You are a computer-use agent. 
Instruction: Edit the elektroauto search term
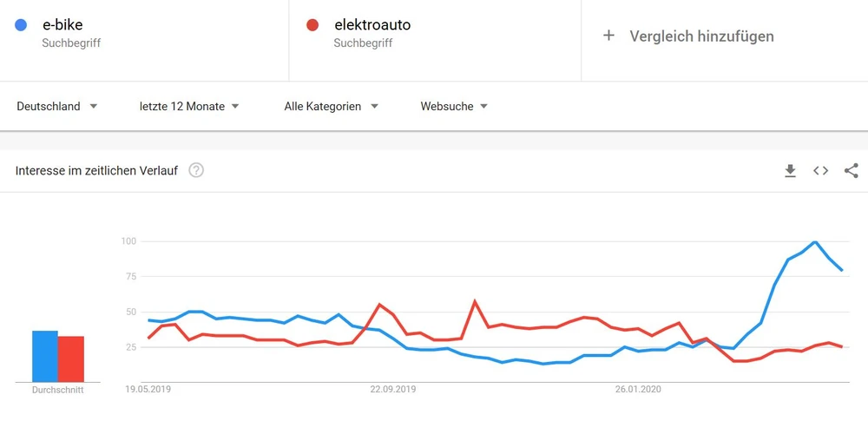(x=372, y=25)
